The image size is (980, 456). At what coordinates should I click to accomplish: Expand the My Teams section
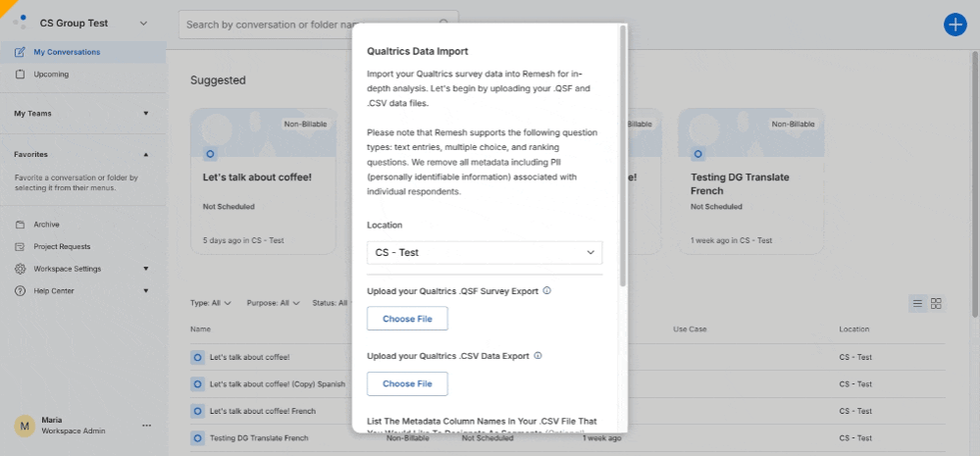coord(146,113)
